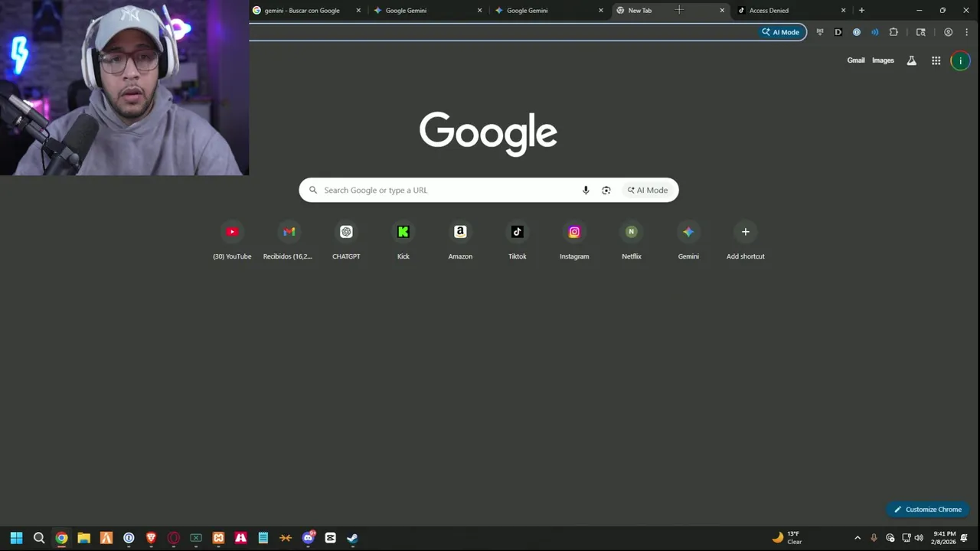
Task: Click the magnifier icon in the search box
Action: click(312, 190)
